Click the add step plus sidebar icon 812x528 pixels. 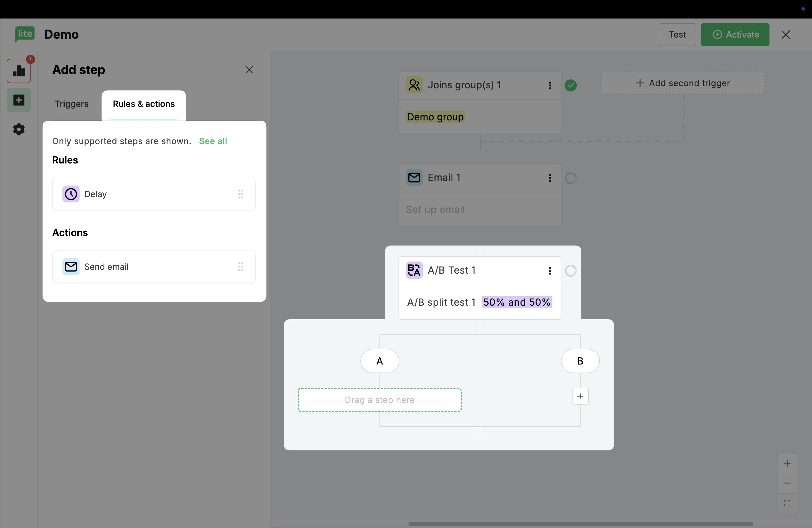[19, 100]
